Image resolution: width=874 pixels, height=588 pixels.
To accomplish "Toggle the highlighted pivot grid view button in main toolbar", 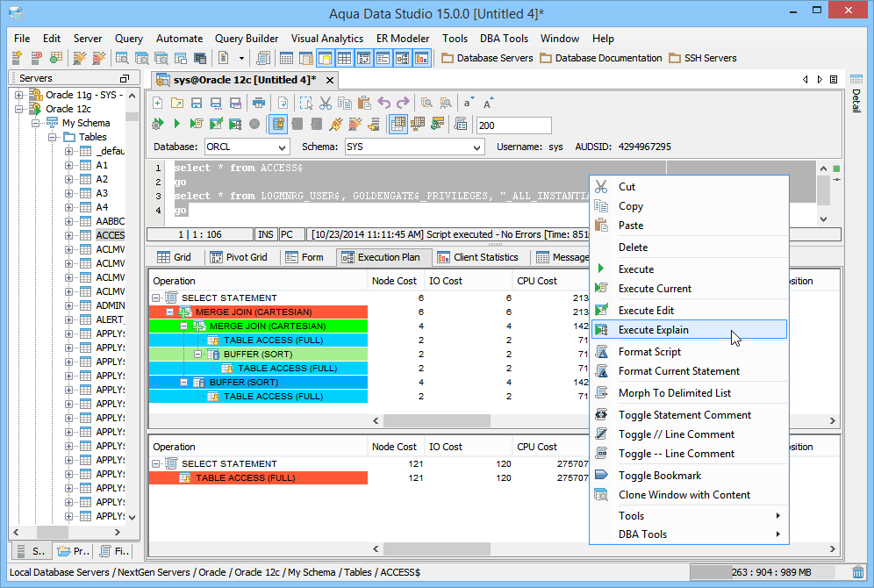I will (364, 58).
